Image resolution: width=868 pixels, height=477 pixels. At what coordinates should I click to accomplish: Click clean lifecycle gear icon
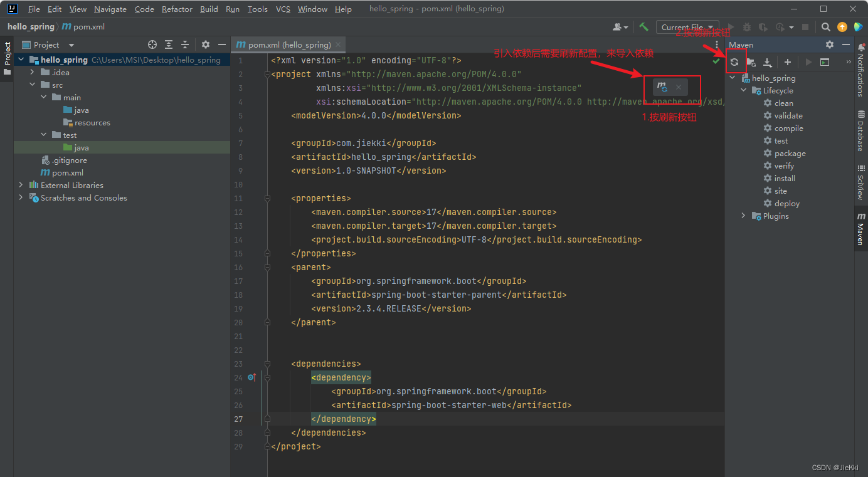point(768,103)
